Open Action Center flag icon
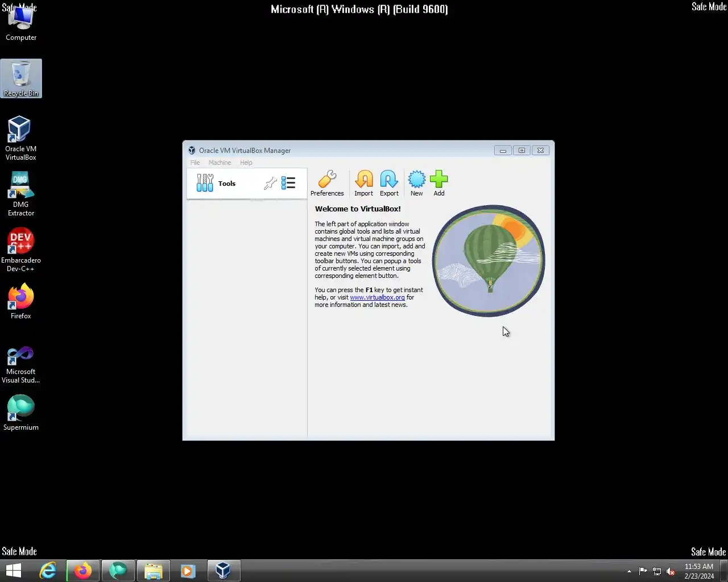The image size is (728, 582). (x=643, y=571)
